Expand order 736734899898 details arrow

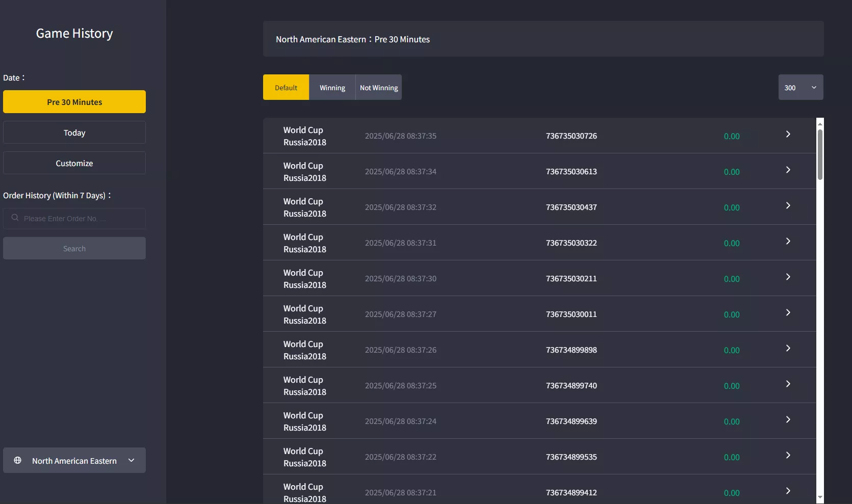click(788, 348)
